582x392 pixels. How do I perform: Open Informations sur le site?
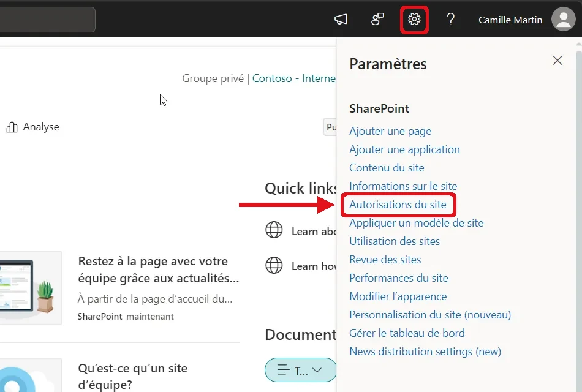pyautogui.click(x=403, y=186)
